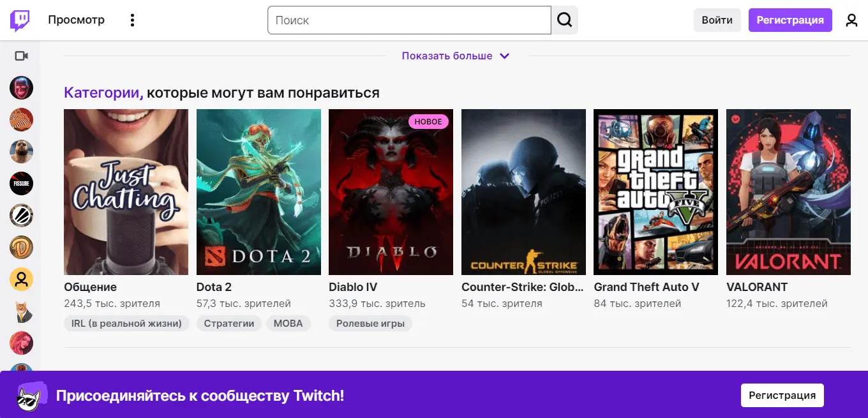Viewport: 868px width, 418px height.
Task: Open the three-dot more options menu
Action: [132, 20]
